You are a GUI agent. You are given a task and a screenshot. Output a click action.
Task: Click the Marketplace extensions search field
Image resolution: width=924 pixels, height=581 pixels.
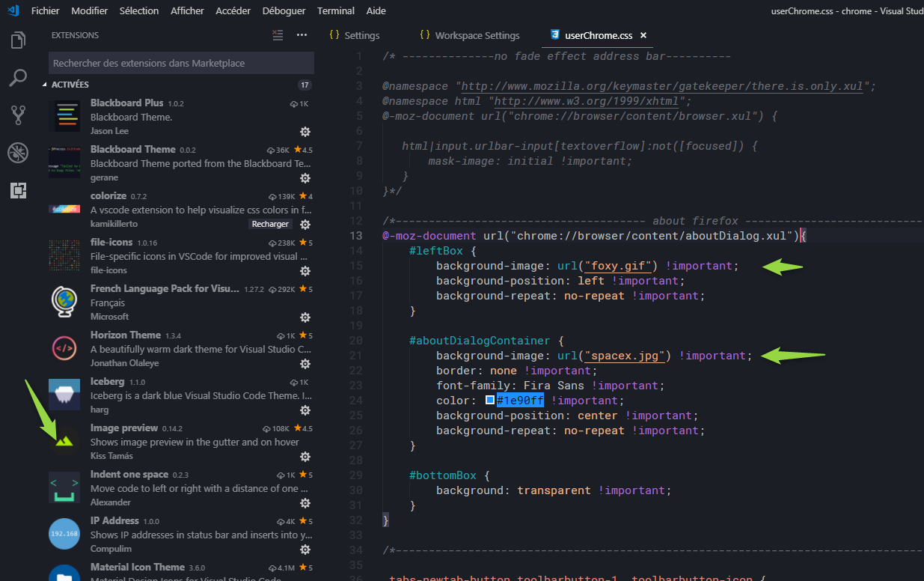180,62
